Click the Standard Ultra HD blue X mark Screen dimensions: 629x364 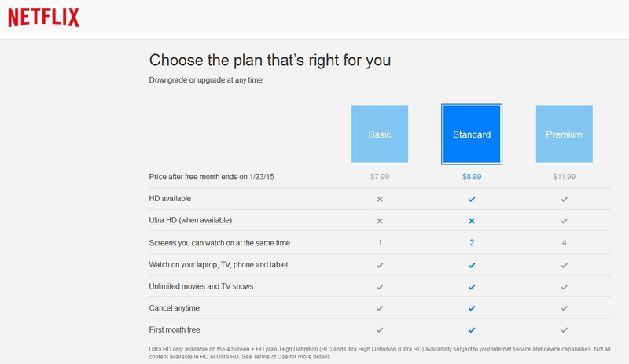point(472,221)
